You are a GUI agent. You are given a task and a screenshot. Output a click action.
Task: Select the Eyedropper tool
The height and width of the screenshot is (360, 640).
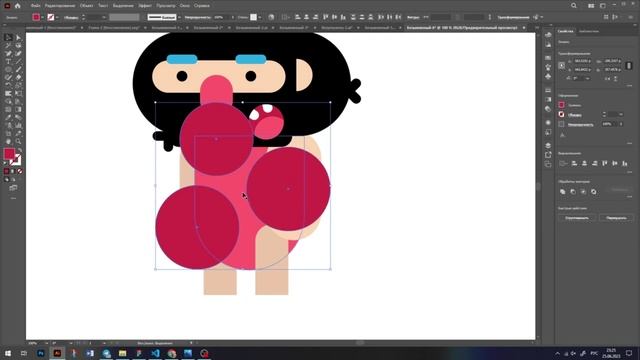[x=8, y=118]
